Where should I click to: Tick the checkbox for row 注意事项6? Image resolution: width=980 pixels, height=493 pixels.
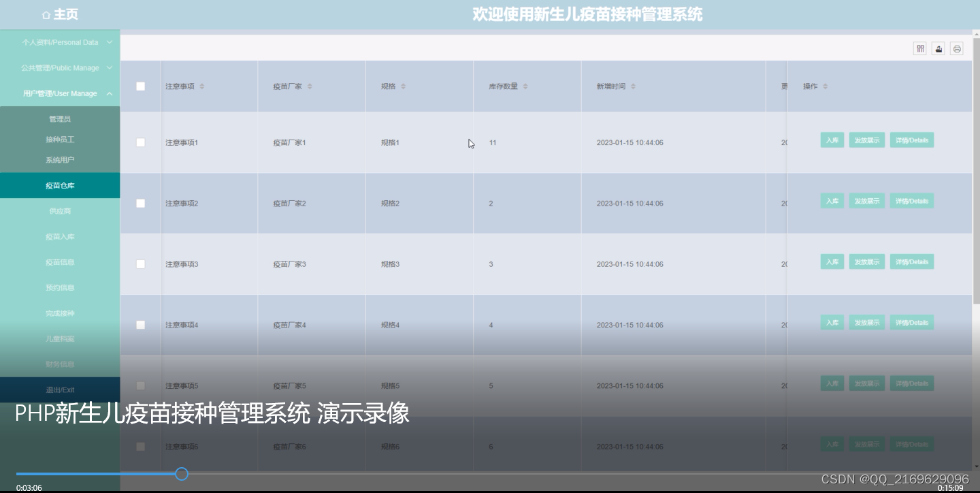[x=141, y=447]
